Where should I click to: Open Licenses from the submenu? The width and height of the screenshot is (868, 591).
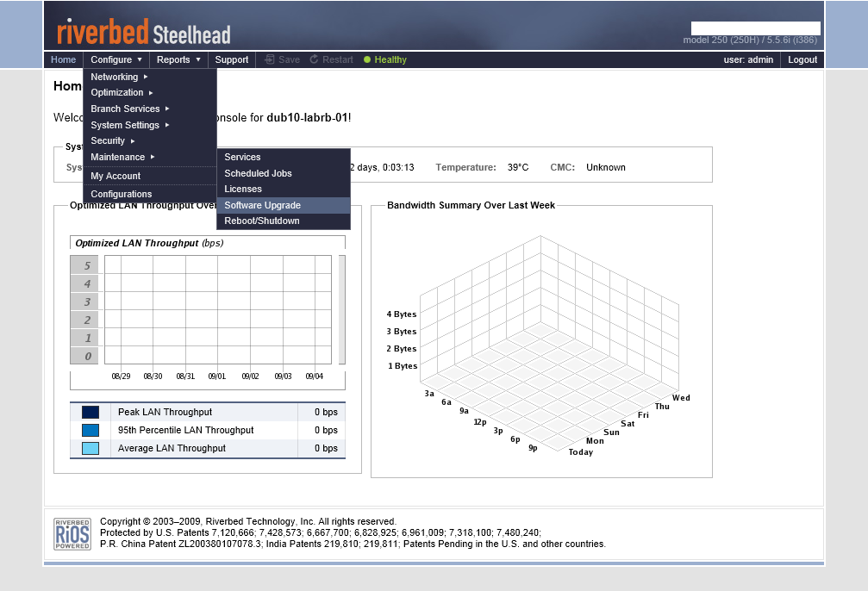coord(284,190)
